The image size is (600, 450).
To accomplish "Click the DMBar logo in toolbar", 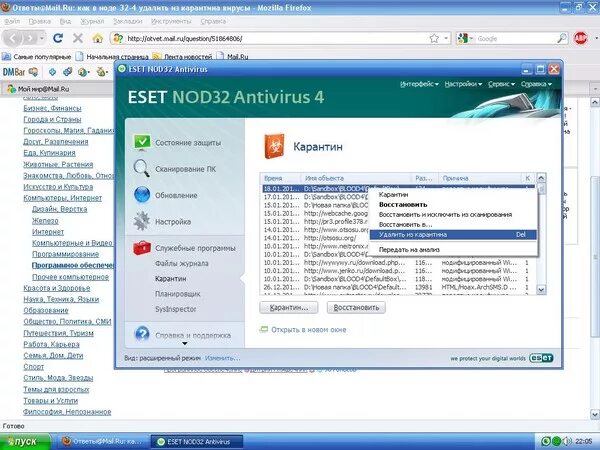I will 14,72.
